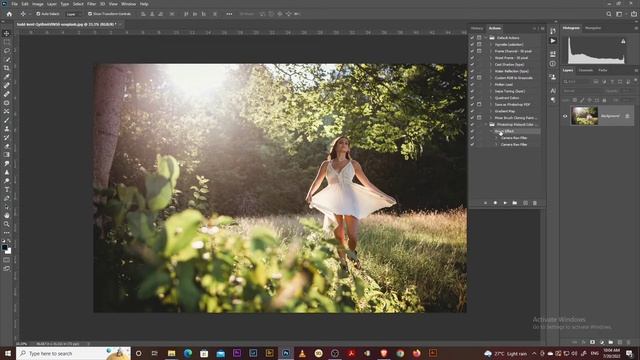
Task: Open the File menu
Action: [15, 4]
